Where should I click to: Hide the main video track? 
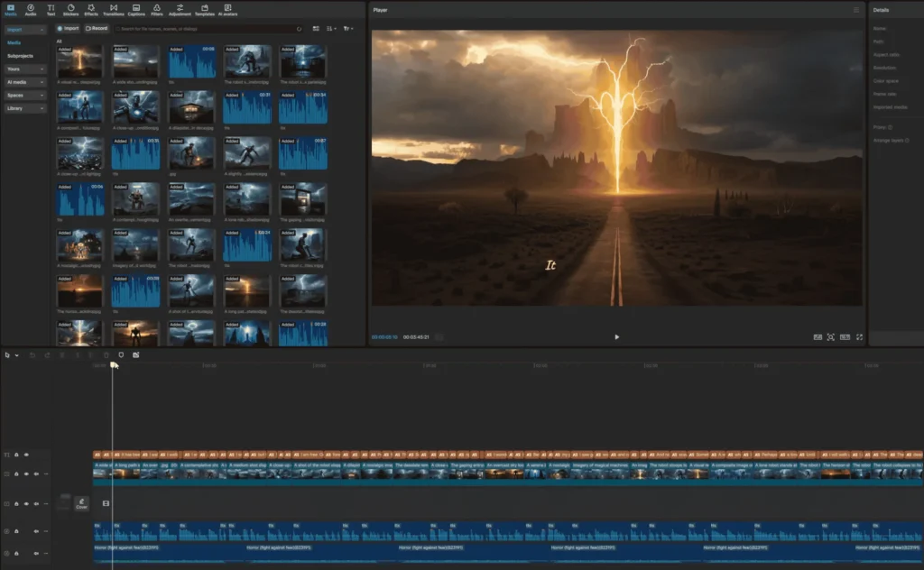[x=26, y=474]
